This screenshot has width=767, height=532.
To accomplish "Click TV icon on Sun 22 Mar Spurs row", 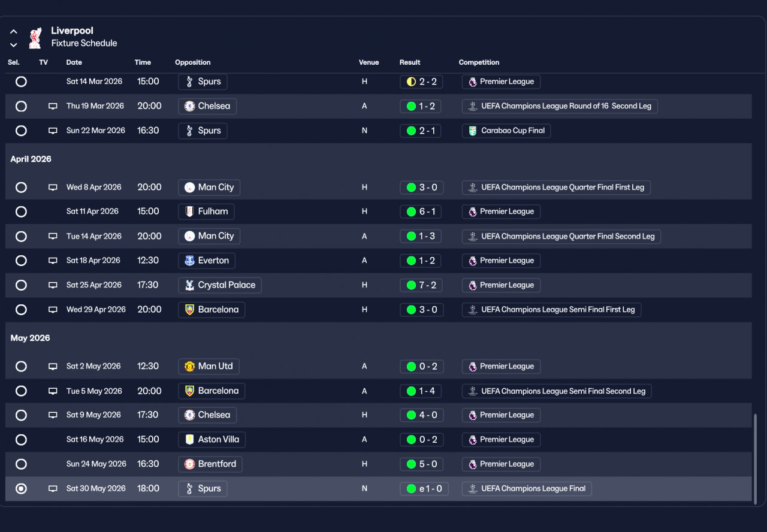I will 53,131.
